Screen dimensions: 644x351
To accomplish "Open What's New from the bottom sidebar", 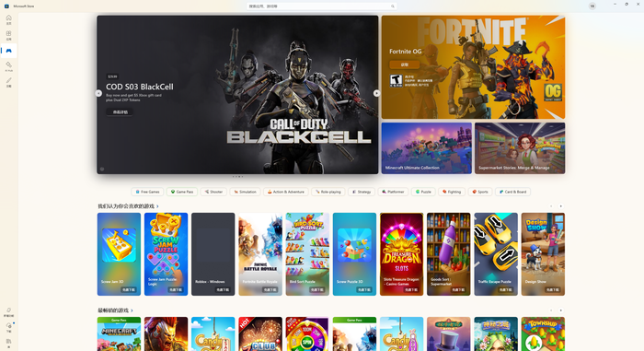I will click(x=8, y=312).
